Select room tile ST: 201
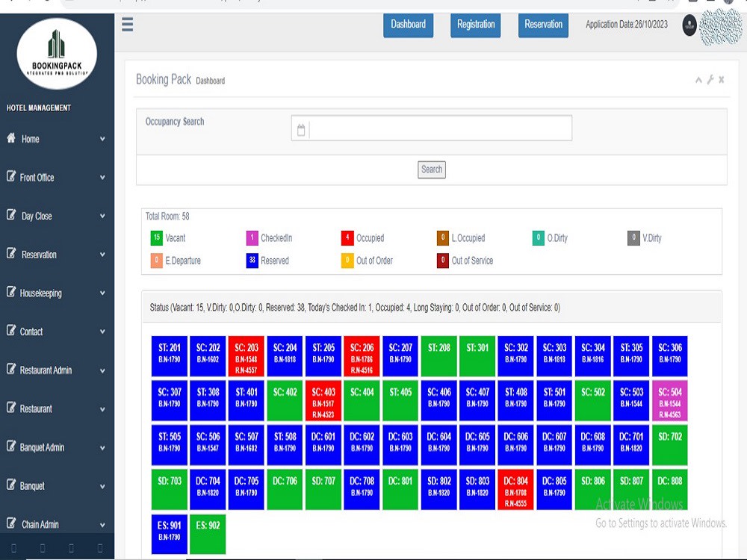 tap(169, 356)
